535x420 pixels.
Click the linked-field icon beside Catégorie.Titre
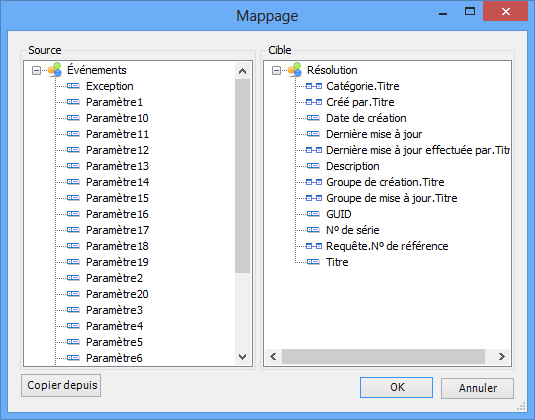click(x=314, y=86)
